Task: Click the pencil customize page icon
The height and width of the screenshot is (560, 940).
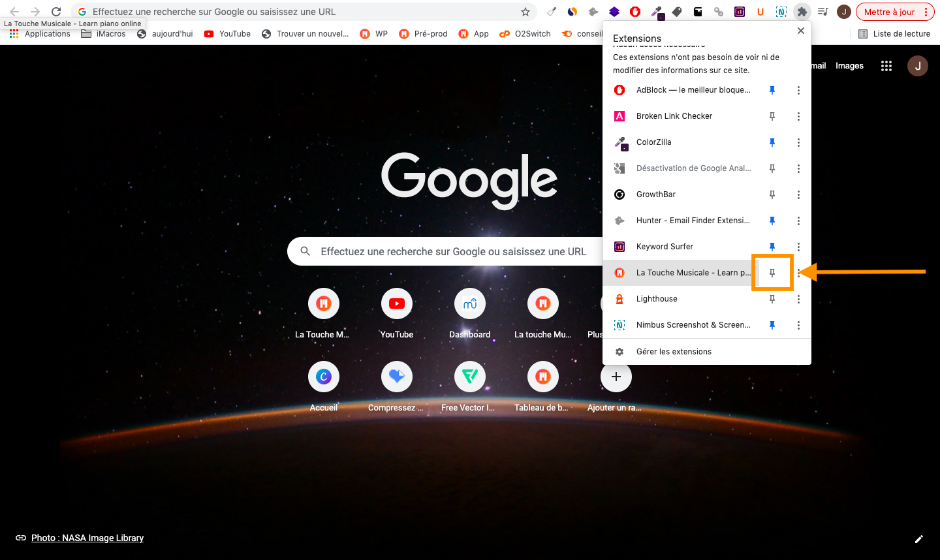Action: pos(919,539)
